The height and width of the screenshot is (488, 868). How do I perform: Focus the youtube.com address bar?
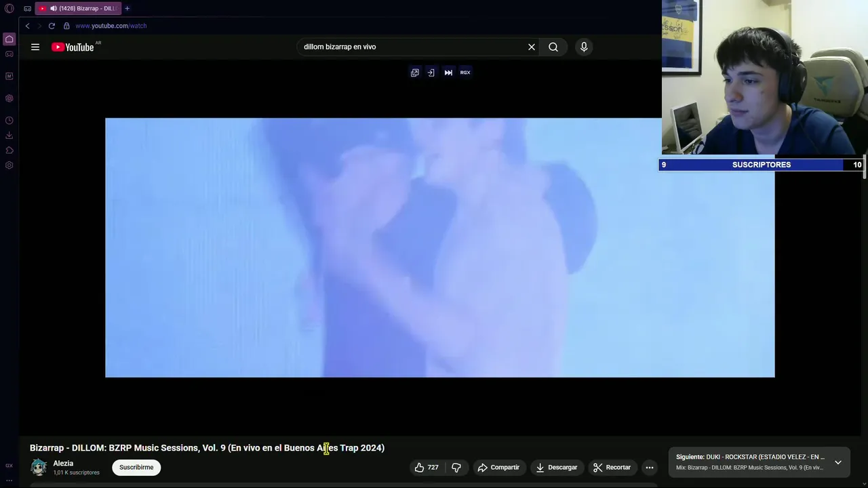[x=111, y=26]
